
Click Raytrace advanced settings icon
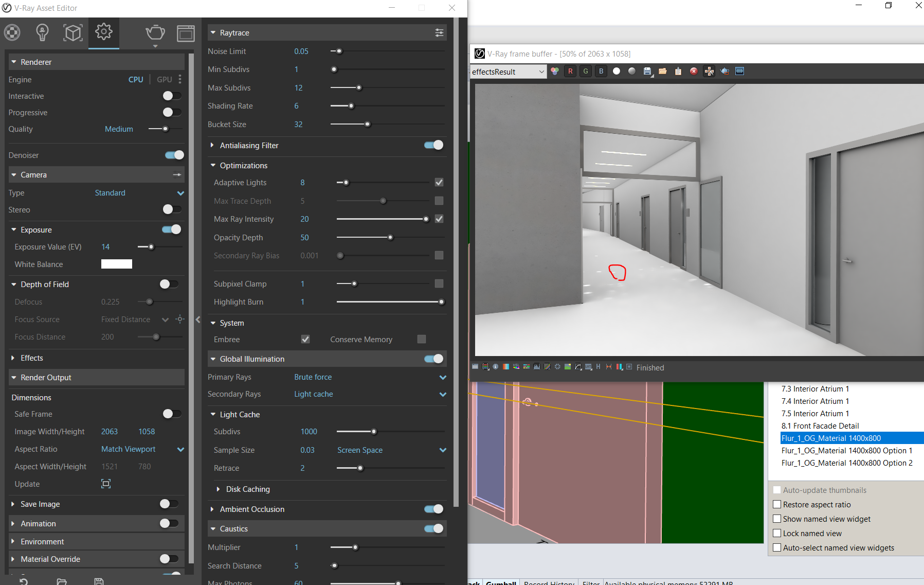[x=439, y=32]
